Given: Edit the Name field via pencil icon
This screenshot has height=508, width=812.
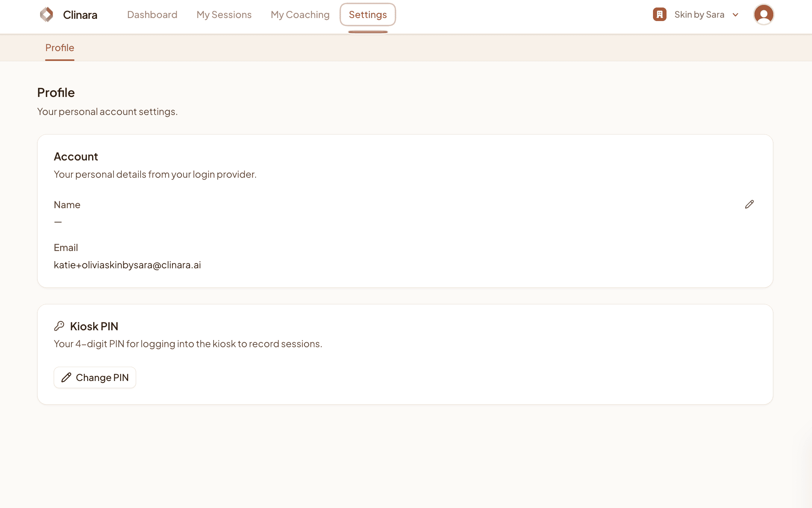Looking at the screenshot, I should (x=749, y=204).
